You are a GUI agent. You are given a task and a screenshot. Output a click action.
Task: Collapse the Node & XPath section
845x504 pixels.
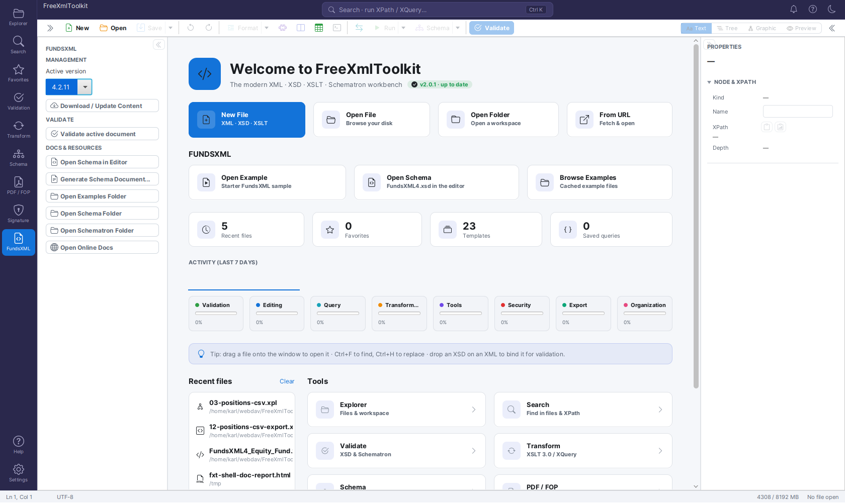tap(709, 82)
